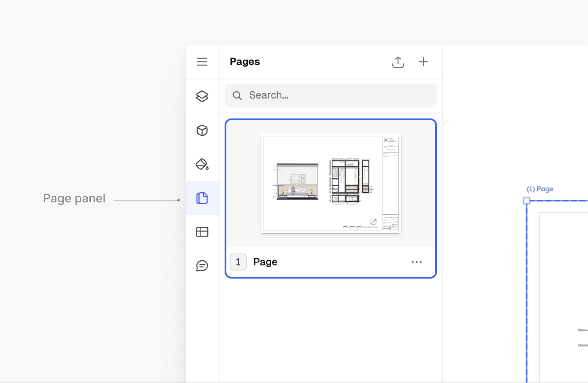The height and width of the screenshot is (383, 588).
Task: Click the "Page" name in page card
Action: (x=265, y=262)
